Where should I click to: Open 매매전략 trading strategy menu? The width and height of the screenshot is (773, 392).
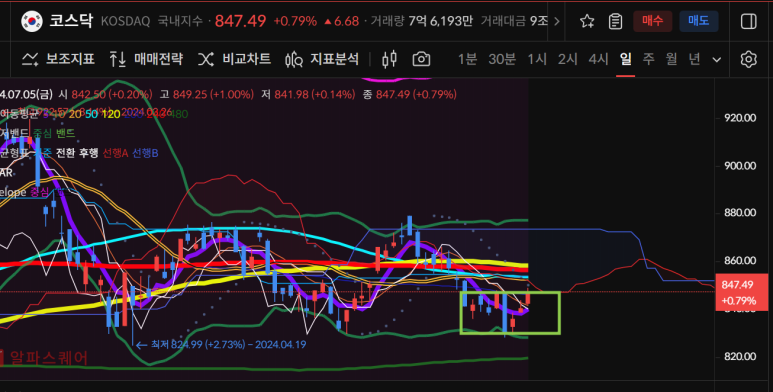[x=146, y=59]
